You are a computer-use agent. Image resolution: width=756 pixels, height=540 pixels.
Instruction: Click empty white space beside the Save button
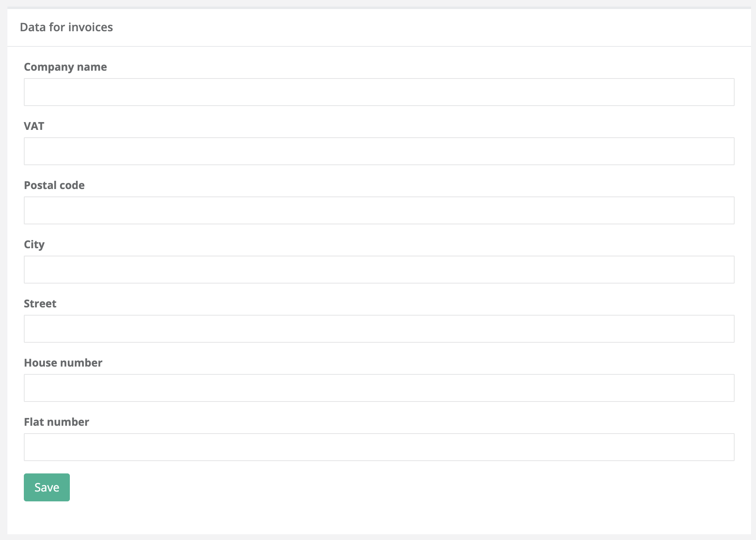pos(370,487)
